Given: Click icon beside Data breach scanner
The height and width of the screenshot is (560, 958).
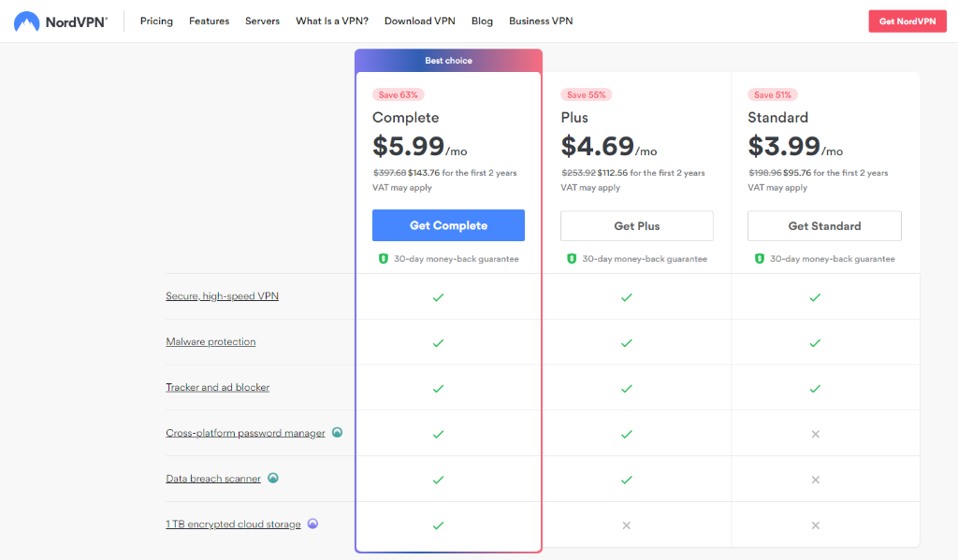Looking at the screenshot, I should [x=273, y=478].
